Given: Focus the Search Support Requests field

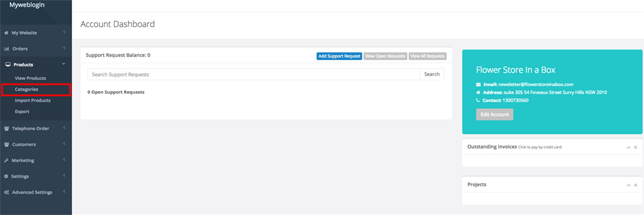Looking at the screenshot, I should pos(254,74).
